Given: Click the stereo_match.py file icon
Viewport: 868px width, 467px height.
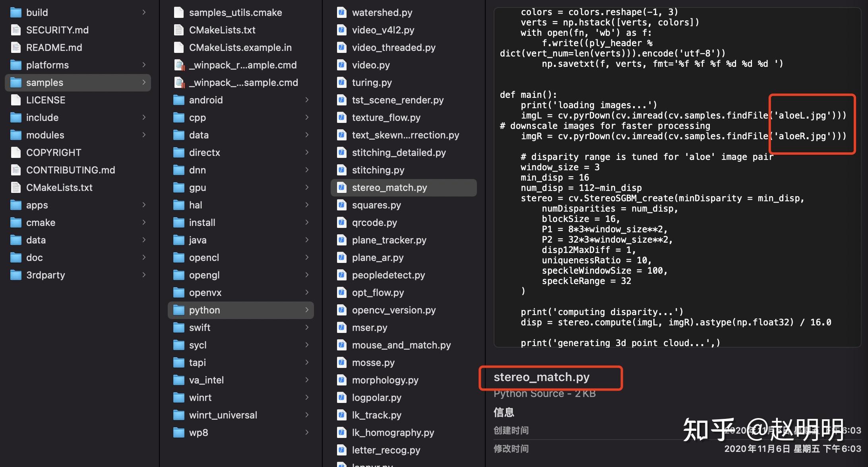Looking at the screenshot, I should (341, 188).
